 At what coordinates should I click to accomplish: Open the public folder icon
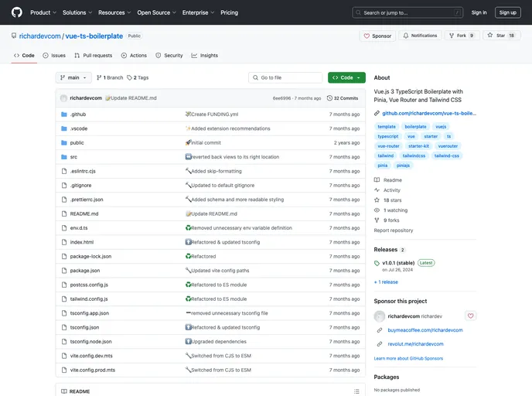tap(63, 143)
